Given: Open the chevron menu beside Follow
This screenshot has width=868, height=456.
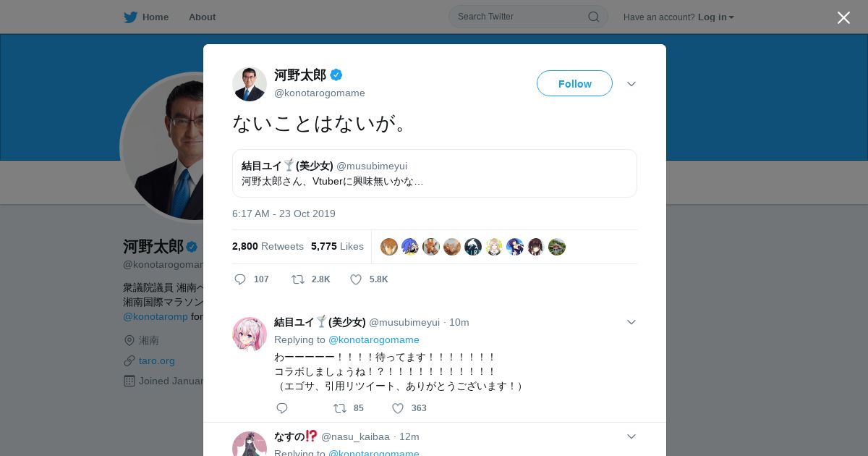Looking at the screenshot, I should click(x=631, y=84).
